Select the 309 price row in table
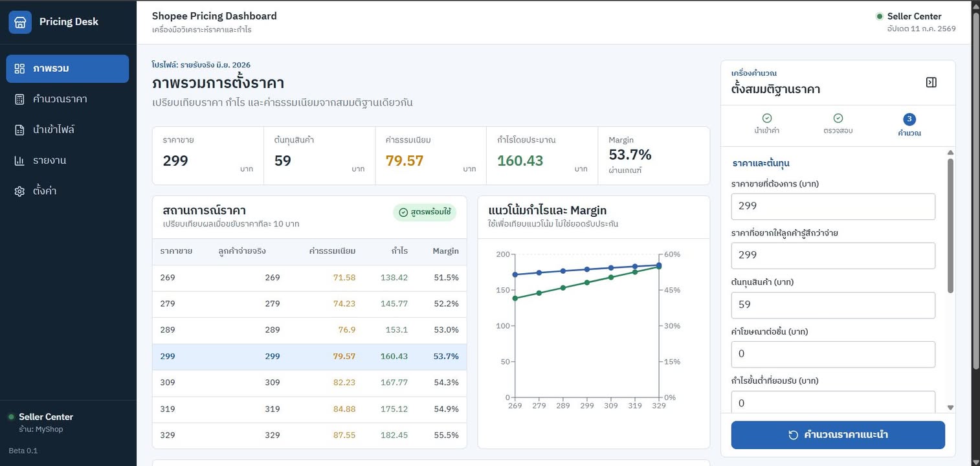Image resolution: width=980 pixels, height=466 pixels. 309,383
